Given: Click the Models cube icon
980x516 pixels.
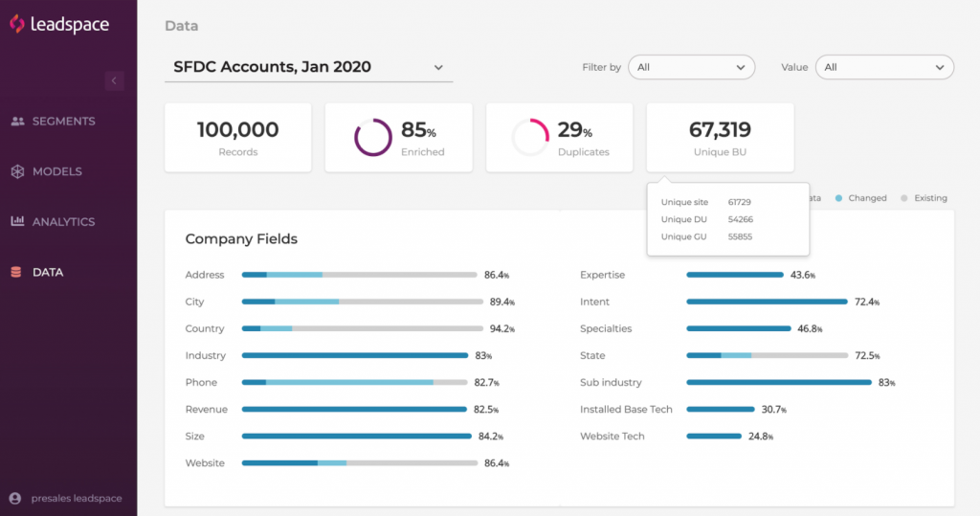Looking at the screenshot, I should (17, 172).
